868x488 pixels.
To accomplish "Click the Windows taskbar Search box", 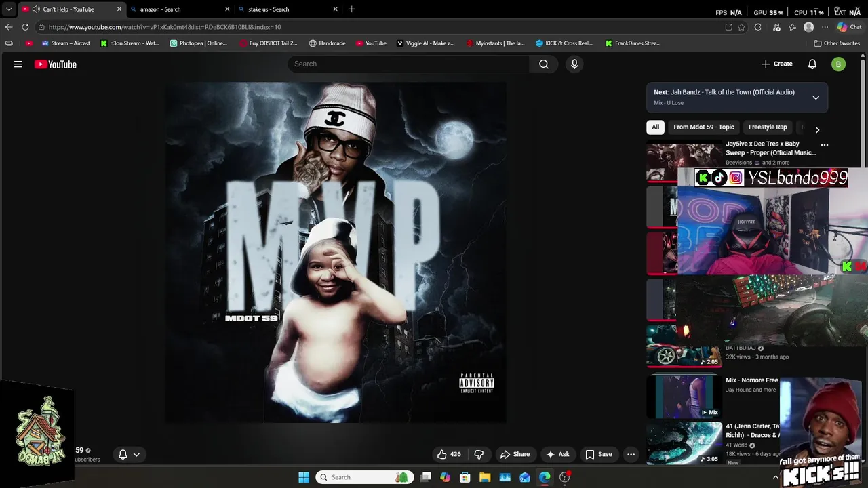I will click(364, 477).
